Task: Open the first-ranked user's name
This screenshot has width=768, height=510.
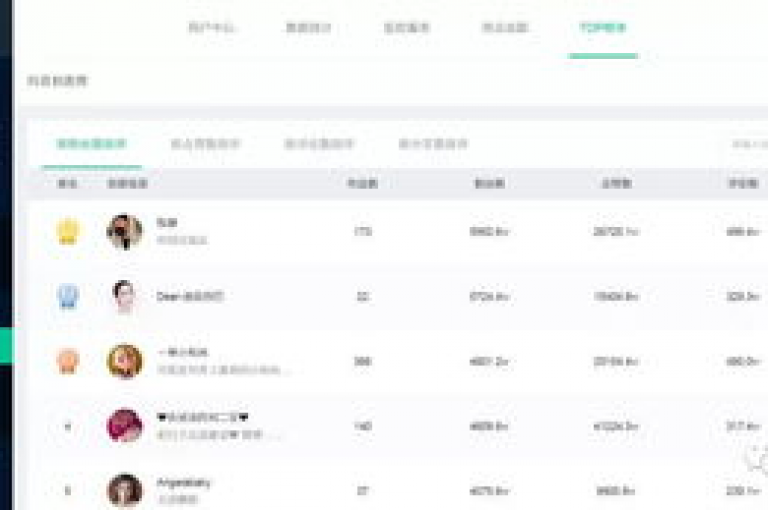Action: click(167, 223)
